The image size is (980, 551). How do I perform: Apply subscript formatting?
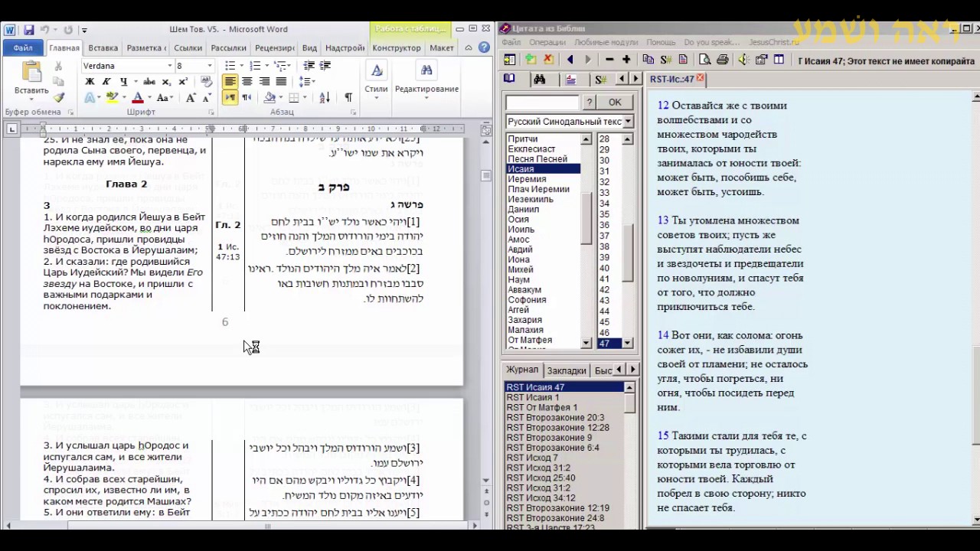[x=166, y=81]
